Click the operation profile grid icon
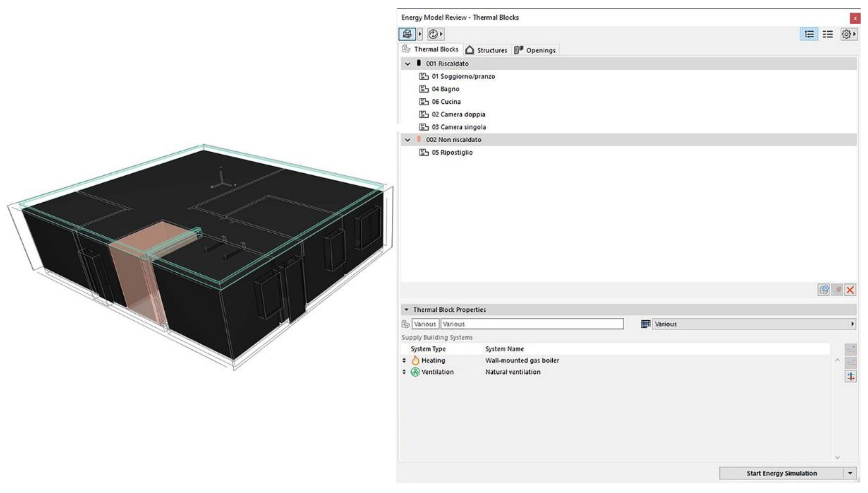This screenshot has width=868, height=493. pyautogui.click(x=646, y=324)
